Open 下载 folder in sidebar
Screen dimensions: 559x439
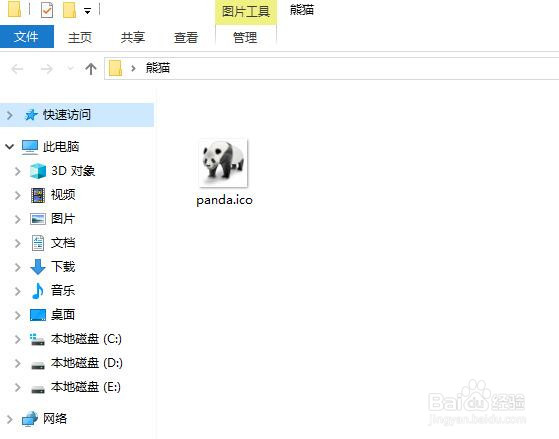coord(63,267)
